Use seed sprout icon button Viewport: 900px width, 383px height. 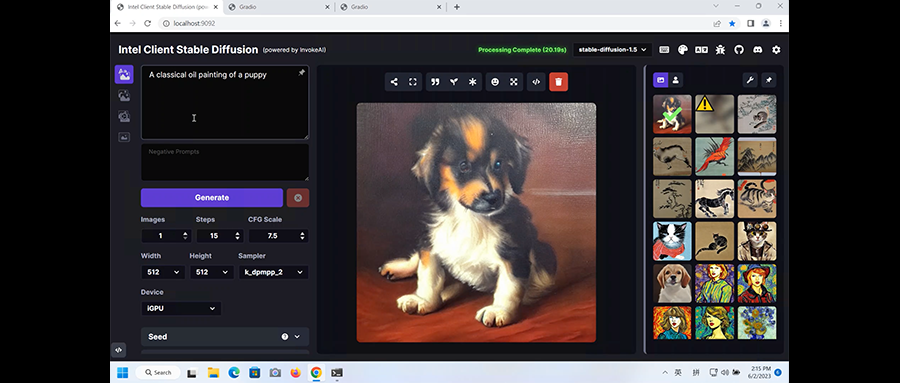pyautogui.click(x=453, y=82)
